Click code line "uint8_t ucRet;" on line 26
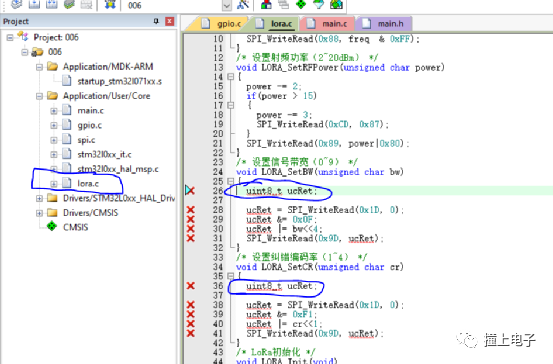The image size is (553, 364). coord(281,191)
